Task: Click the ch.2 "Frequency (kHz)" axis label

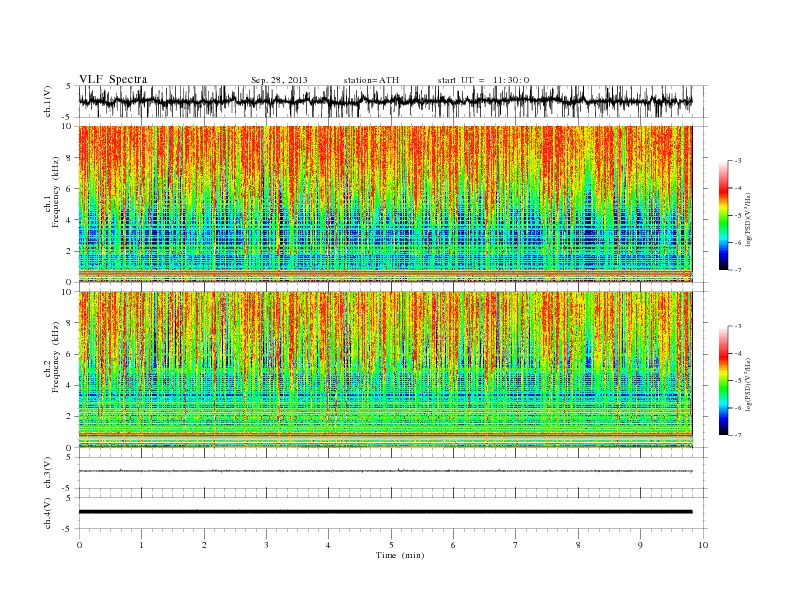Action: [55, 356]
